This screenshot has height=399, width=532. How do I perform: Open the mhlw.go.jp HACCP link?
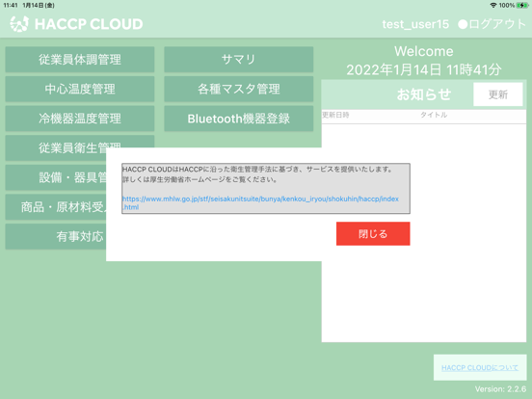tap(260, 203)
